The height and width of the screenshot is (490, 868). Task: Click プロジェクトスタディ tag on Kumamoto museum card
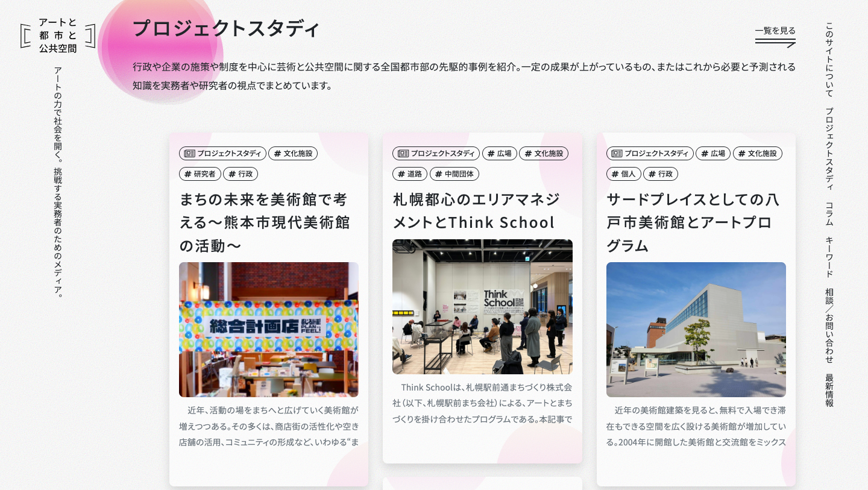pyautogui.click(x=222, y=154)
